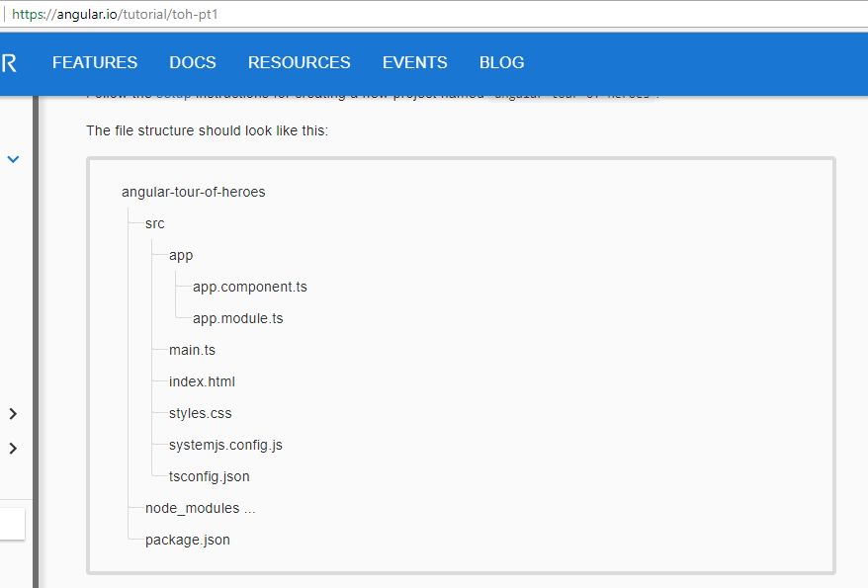The width and height of the screenshot is (868, 588).
Task: Click the systemjs.config.js entry
Action: [225, 445]
